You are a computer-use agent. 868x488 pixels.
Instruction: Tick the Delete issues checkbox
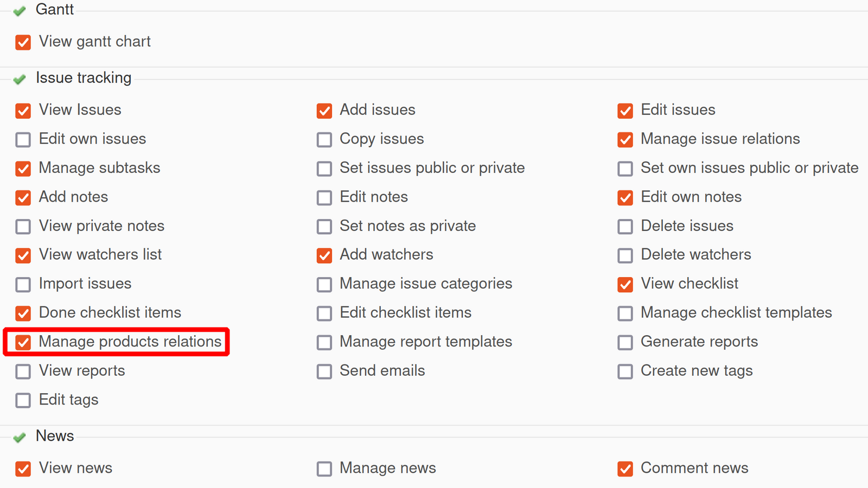tap(625, 227)
